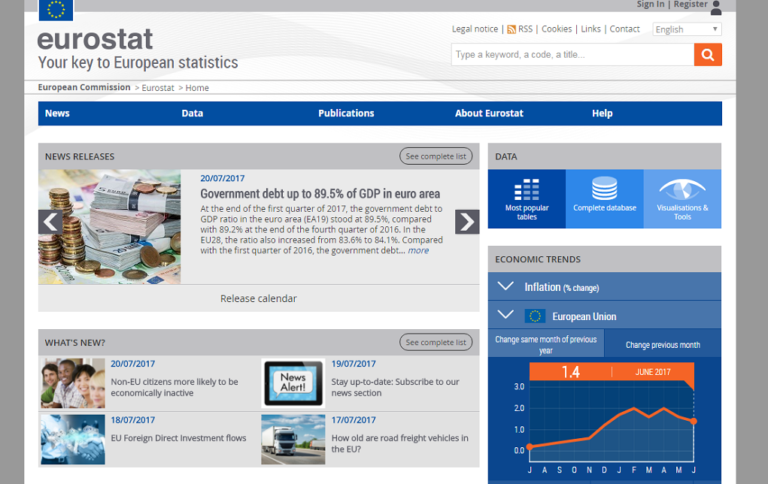The height and width of the screenshot is (484, 768).
Task: Click the truck thumbnail image
Action: coord(293,439)
